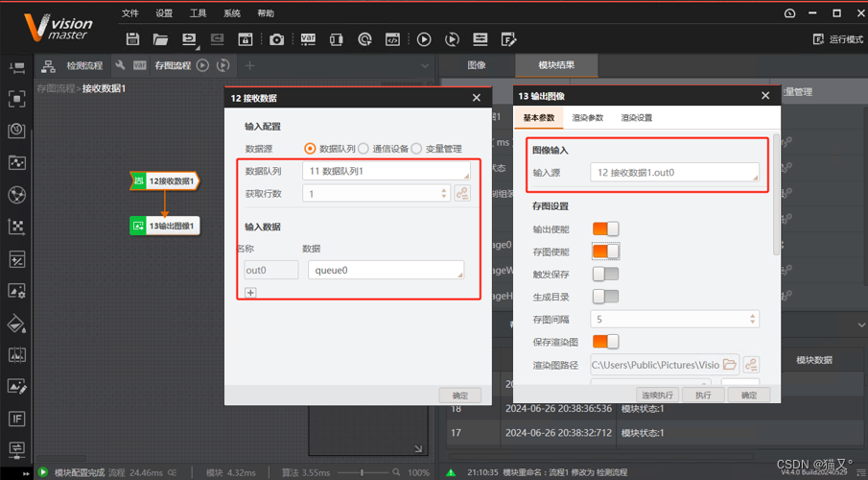This screenshot has width=868, height=480.
Task: Click 确定 in the 接收数据 dialog
Action: point(460,396)
